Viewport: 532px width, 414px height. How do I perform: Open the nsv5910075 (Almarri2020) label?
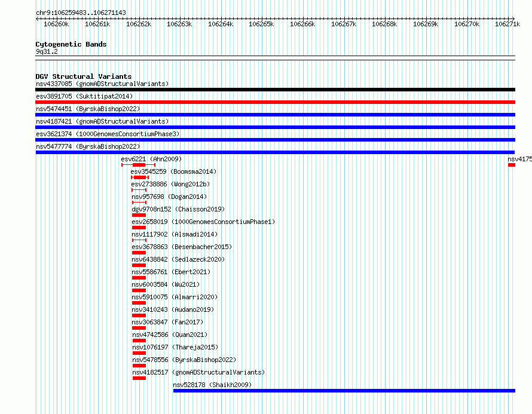click(x=175, y=297)
